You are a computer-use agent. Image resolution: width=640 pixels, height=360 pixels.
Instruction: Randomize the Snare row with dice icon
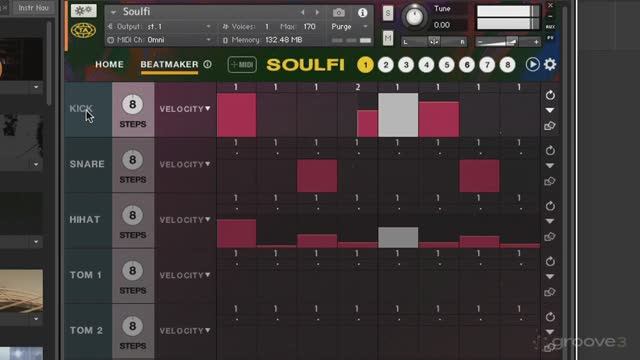pos(550,182)
